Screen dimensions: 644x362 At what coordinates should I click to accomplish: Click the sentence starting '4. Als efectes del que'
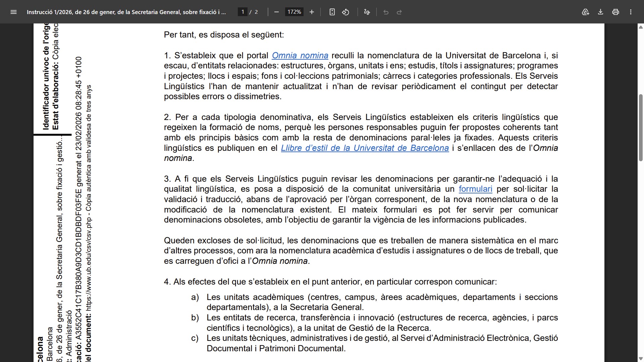[330, 282]
